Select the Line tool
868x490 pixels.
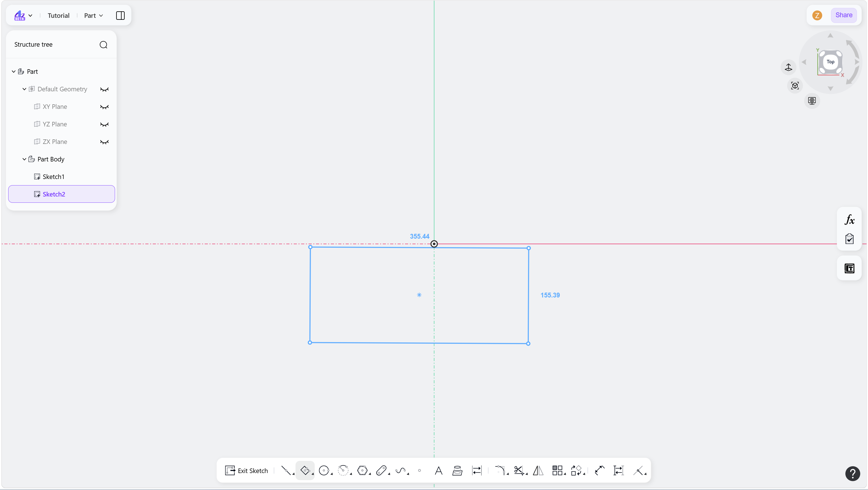285,470
